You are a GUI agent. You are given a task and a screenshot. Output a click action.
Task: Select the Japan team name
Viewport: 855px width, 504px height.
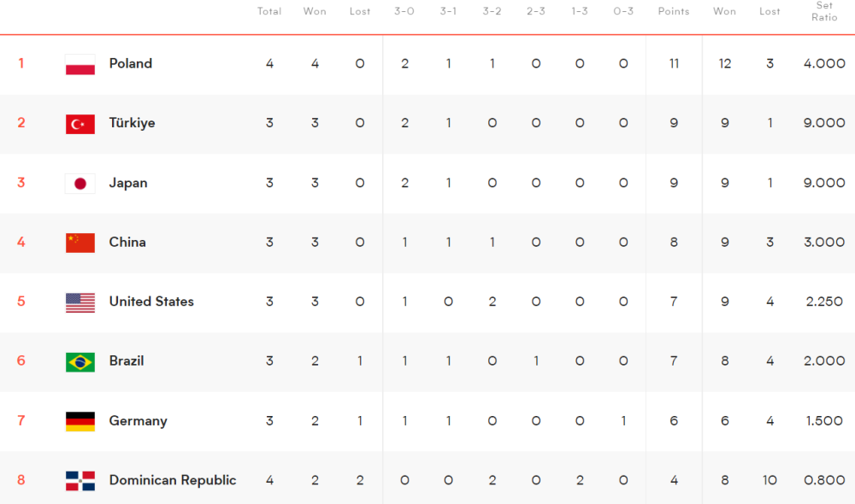click(128, 183)
